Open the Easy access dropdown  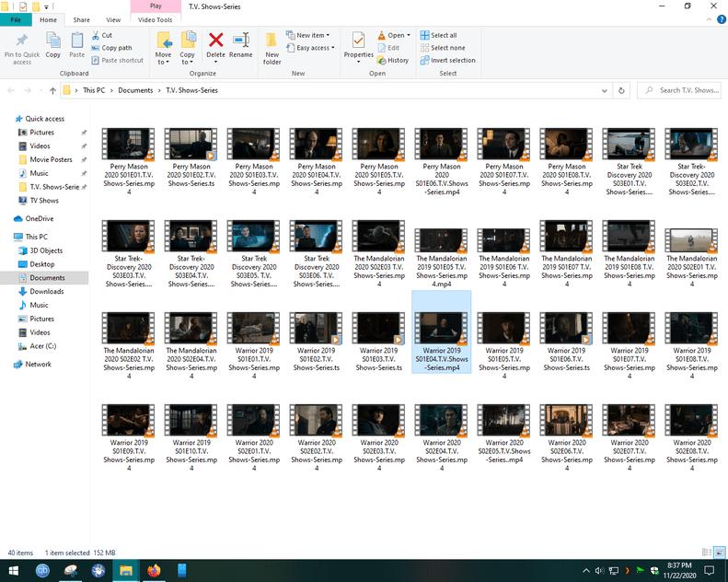point(310,48)
